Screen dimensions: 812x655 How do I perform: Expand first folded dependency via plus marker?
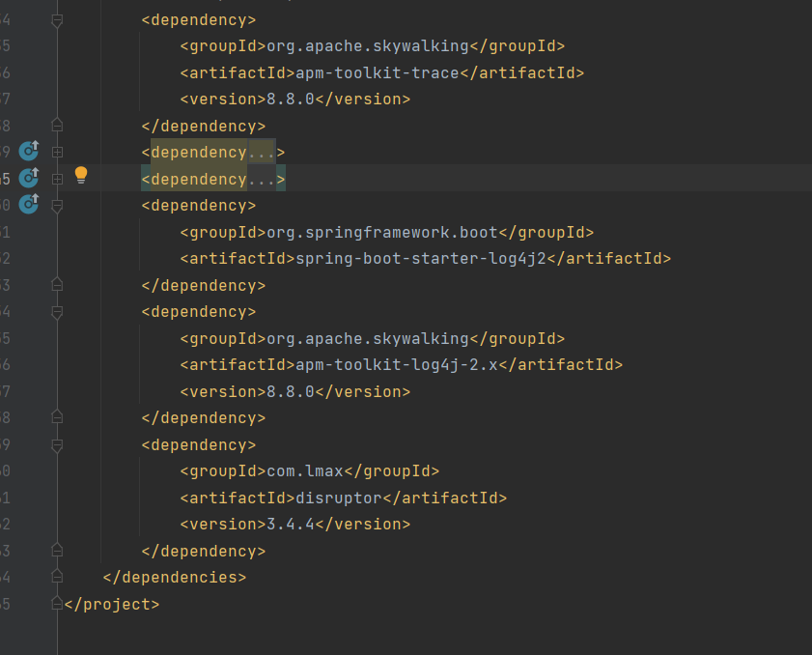[58, 152]
